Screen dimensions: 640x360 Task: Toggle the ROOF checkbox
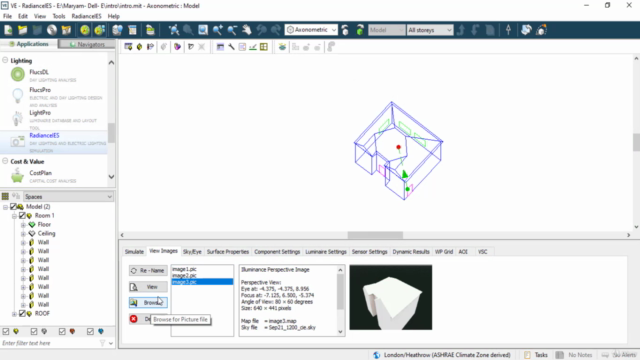(x=22, y=313)
